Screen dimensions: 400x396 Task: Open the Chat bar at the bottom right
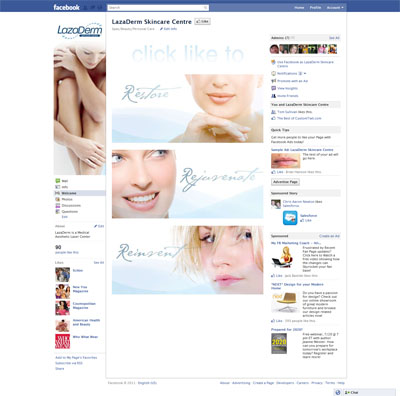[x=369, y=392]
